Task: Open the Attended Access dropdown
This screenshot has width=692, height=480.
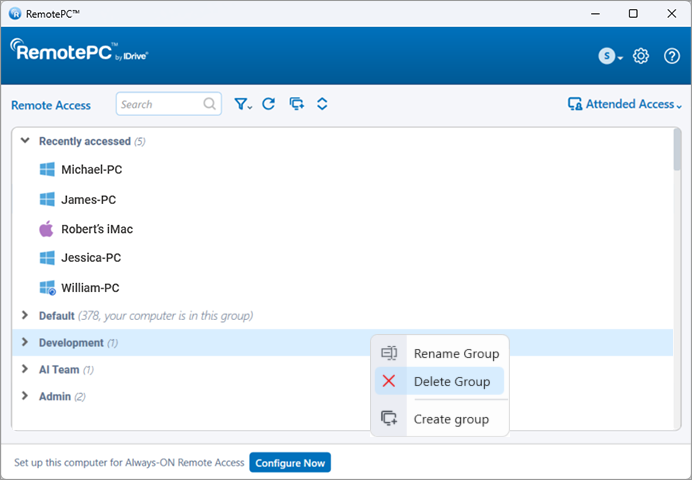Action: tap(625, 104)
